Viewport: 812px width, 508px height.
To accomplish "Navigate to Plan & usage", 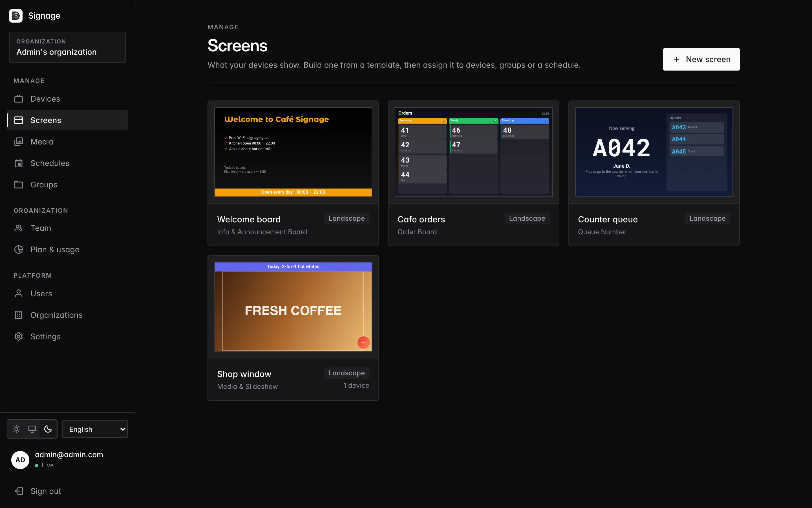I will 67,250.
